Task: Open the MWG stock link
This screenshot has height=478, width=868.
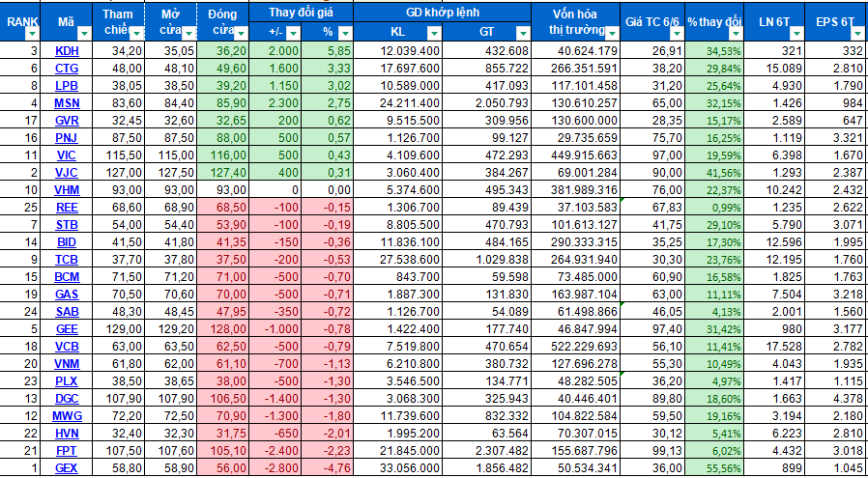Action: (x=67, y=416)
